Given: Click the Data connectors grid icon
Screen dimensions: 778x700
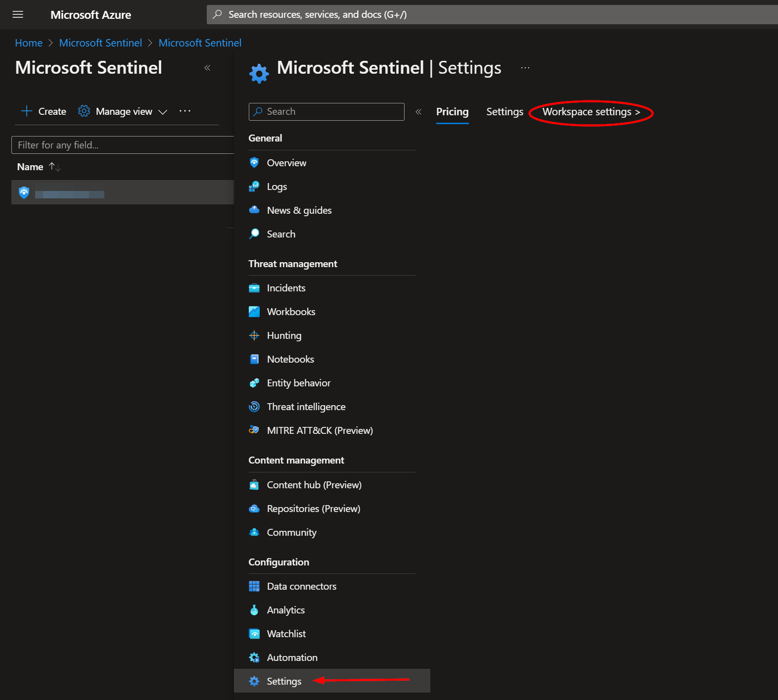Looking at the screenshot, I should tap(254, 586).
